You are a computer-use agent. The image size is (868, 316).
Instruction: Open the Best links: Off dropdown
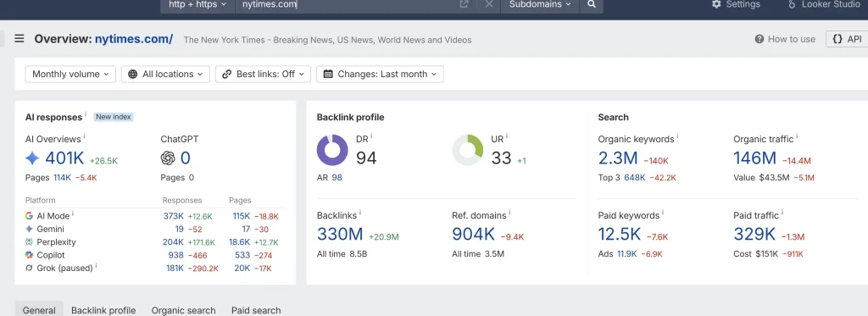(x=263, y=75)
